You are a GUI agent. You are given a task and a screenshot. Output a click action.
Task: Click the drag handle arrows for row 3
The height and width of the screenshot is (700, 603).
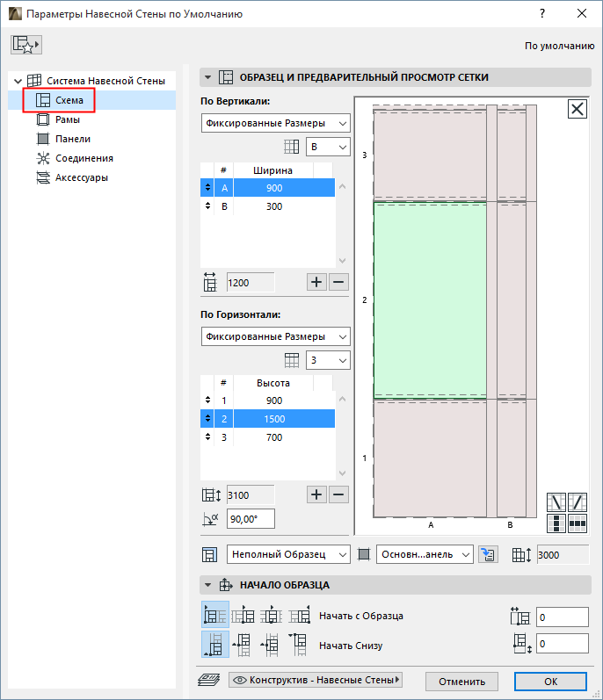tap(207, 437)
